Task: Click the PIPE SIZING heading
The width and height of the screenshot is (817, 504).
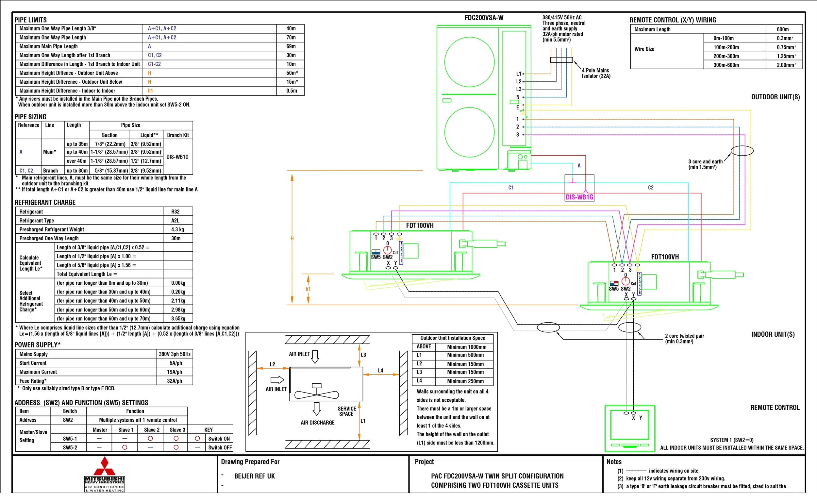Action: point(30,117)
